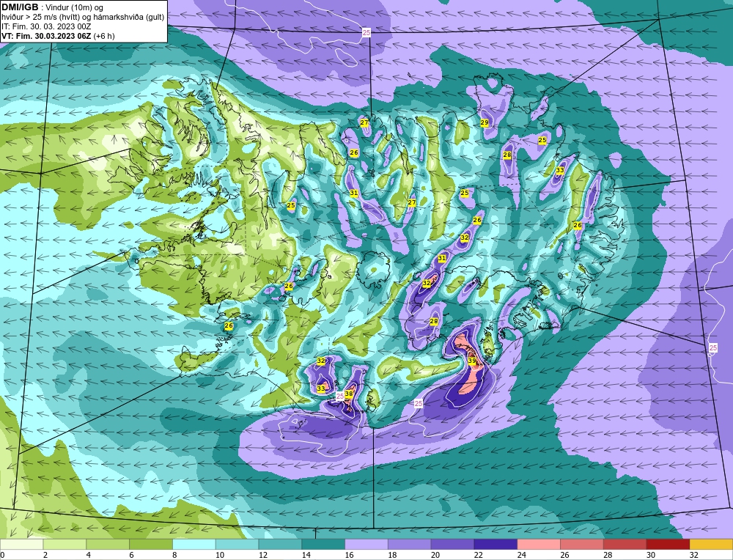Choose the 26–28 m/s salmon legend swatch
Image resolution: width=733 pixels, height=560 pixels.
[582, 545]
